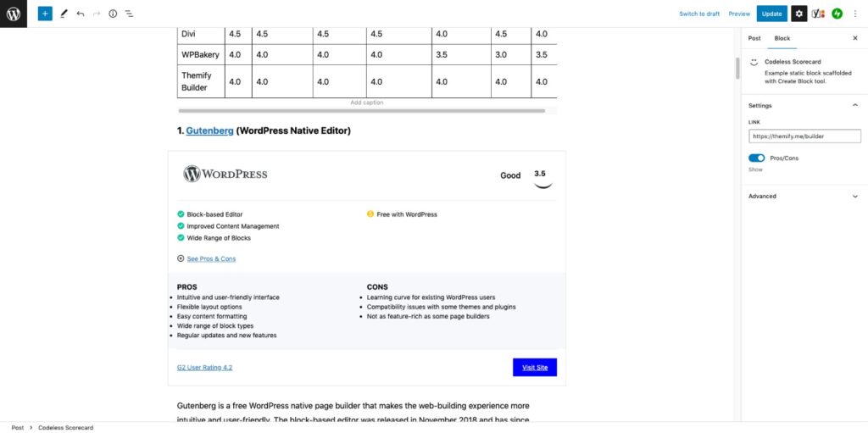This screenshot has width=868, height=433.
Task: Toggle the settings gear sidebar button
Action: pos(798,14)
